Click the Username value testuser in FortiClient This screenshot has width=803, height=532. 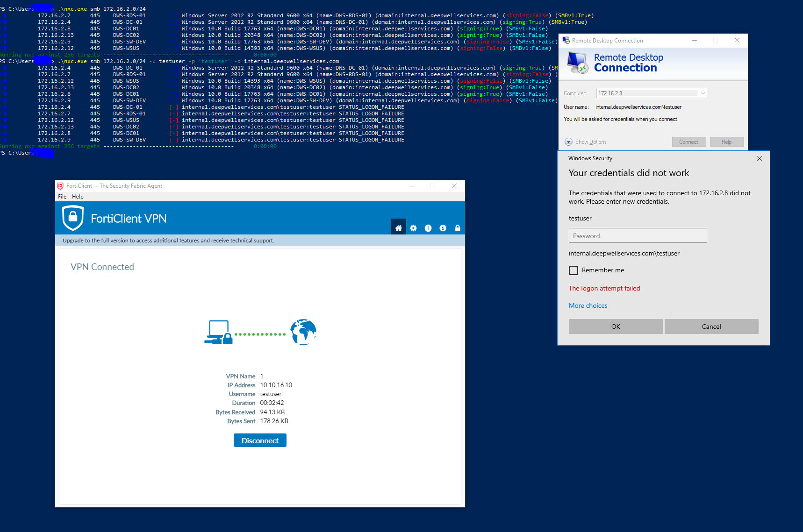click(271, 394)
